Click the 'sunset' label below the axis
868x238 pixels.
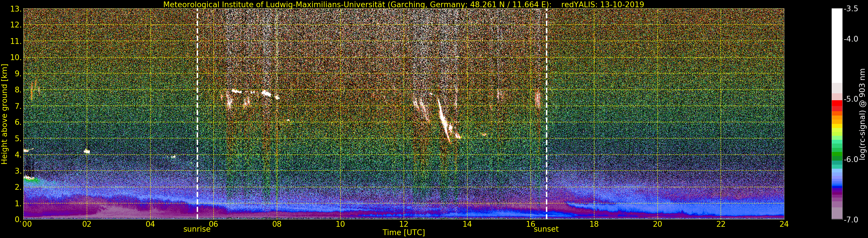point(546,229)
